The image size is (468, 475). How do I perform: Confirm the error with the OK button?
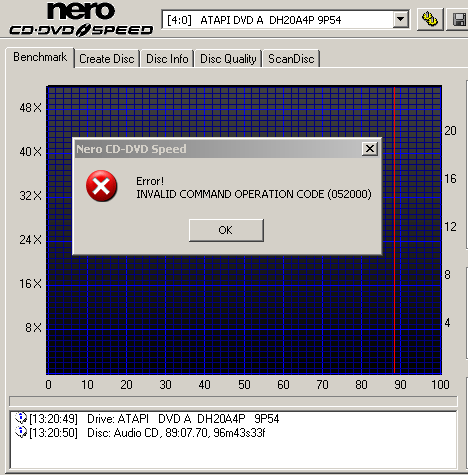point(226,230)
